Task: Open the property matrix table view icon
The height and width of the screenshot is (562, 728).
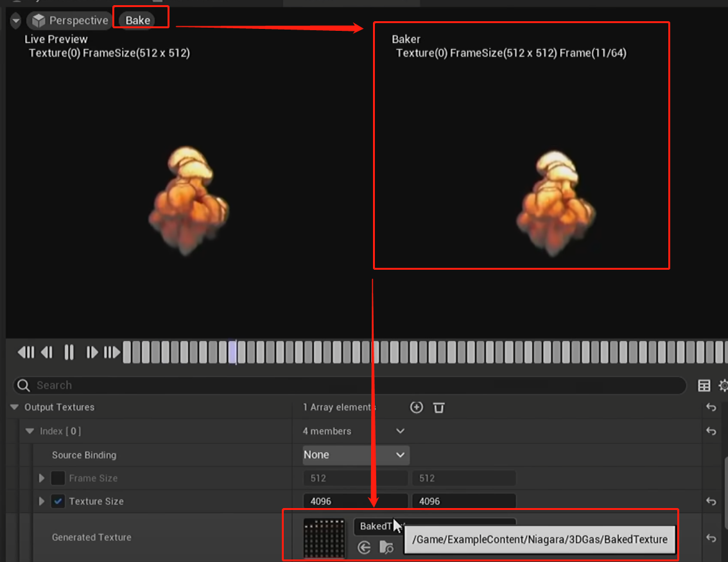Action: 704,385
